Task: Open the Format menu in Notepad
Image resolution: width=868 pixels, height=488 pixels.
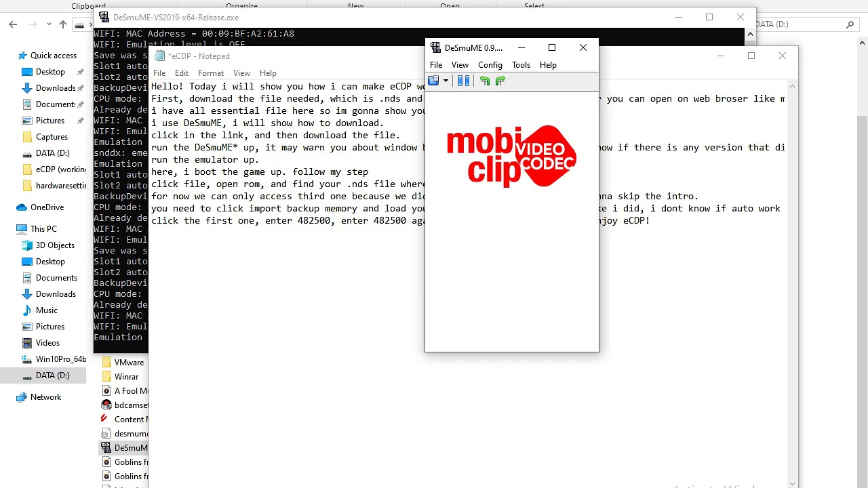Action: point(211,73)
